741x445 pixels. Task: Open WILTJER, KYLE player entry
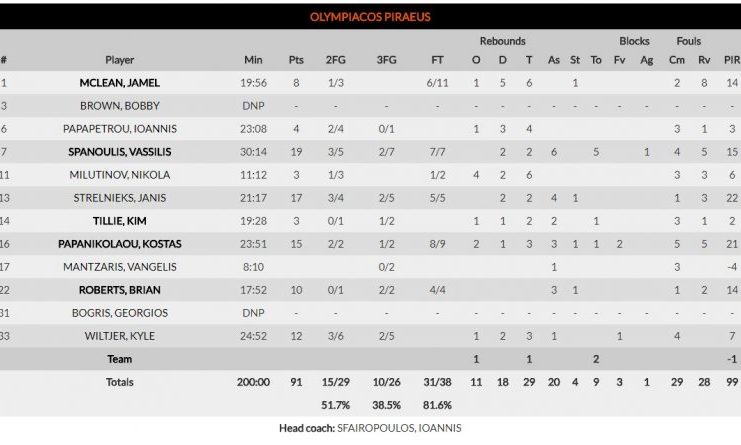point(119,336)
